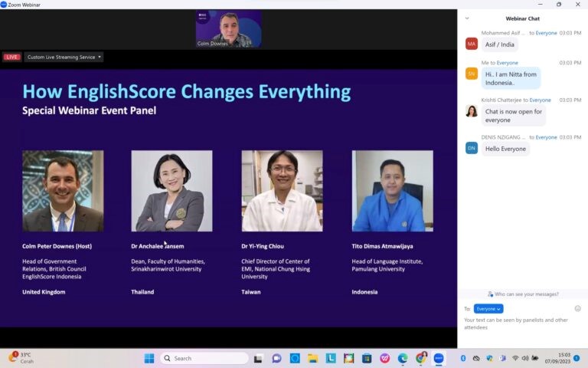Collapse the Webinar Chat panel chevron
Image resolution: width=588 pixels, height=368 pixels.
point(467,18)
